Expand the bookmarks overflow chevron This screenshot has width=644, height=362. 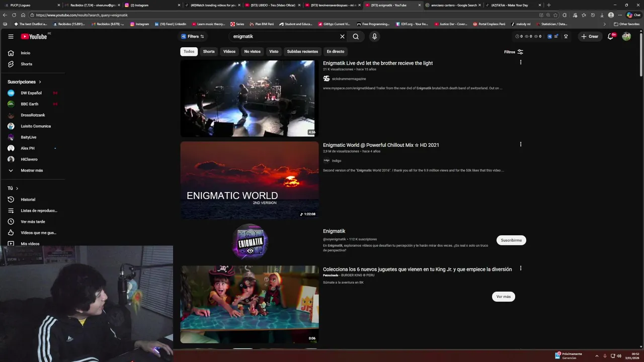[x=605, y=24]
